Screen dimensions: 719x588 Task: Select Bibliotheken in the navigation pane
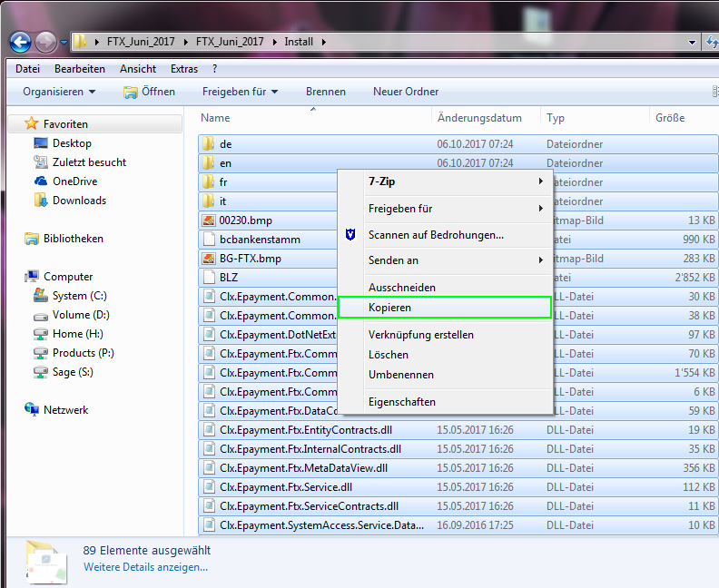[x=73, y=239]
